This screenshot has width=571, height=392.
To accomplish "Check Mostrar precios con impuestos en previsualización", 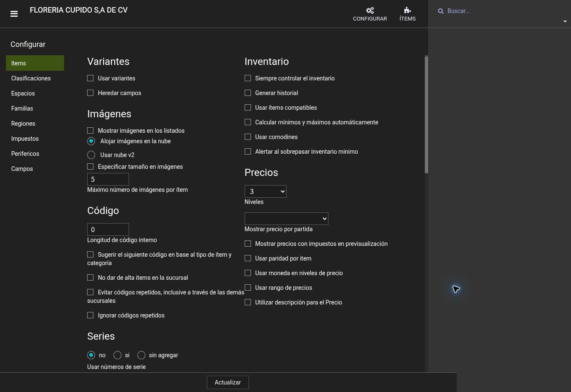I will pos(248,244).
